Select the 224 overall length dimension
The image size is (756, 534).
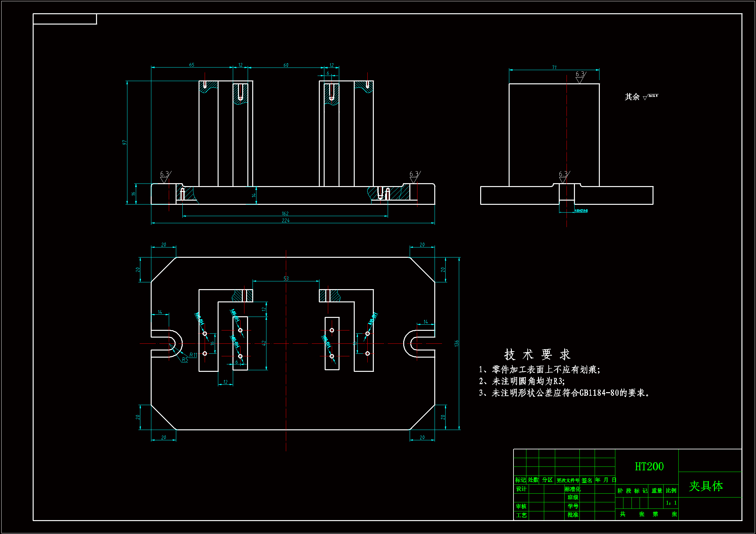click(x=286, y=220)
